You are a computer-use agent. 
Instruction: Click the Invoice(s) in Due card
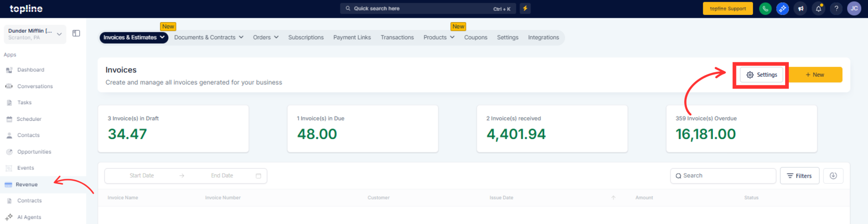point(363,129)
